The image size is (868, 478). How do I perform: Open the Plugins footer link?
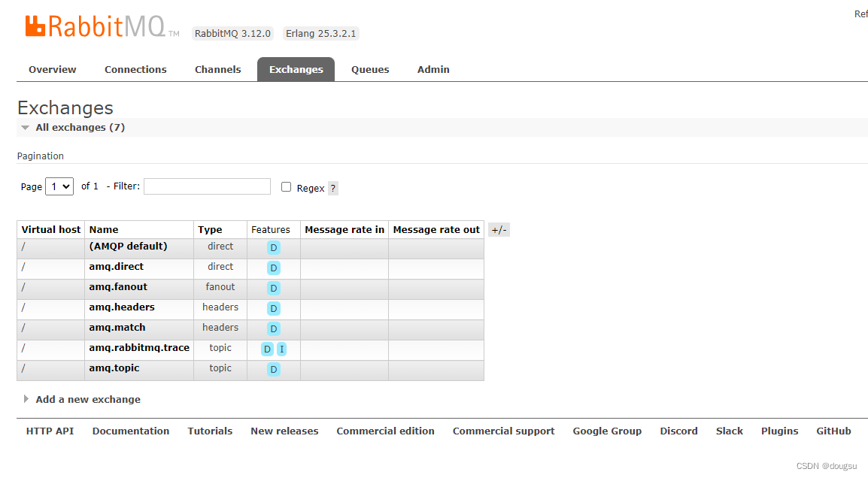click(779, 431)
